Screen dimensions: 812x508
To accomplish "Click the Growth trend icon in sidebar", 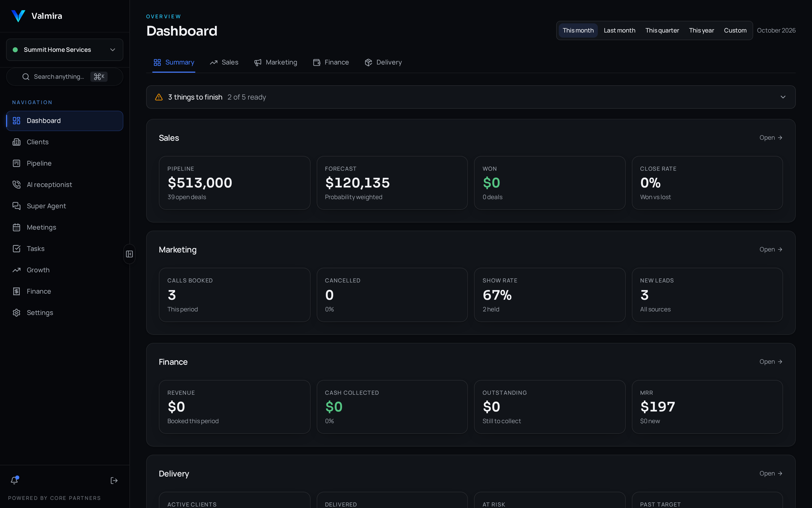I will 16,270.
